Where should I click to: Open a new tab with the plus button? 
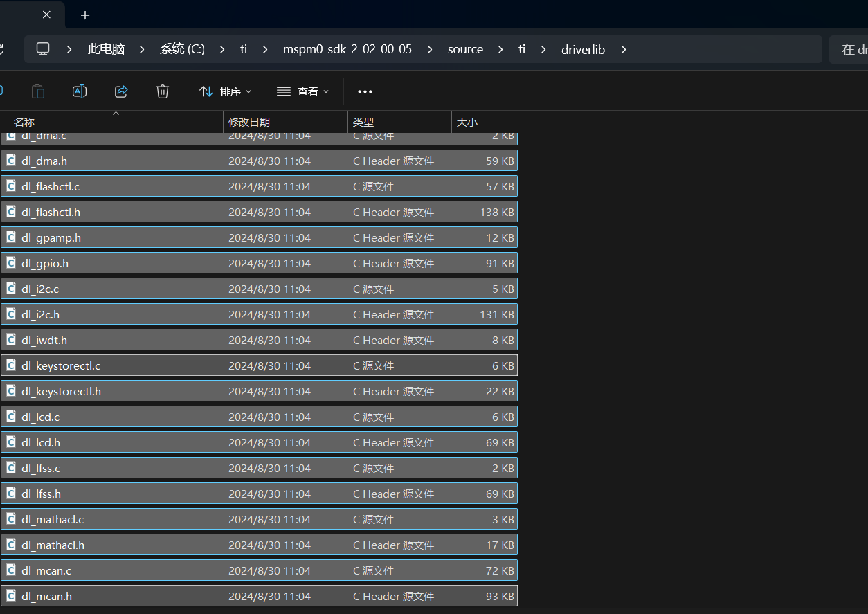(85, 15)
